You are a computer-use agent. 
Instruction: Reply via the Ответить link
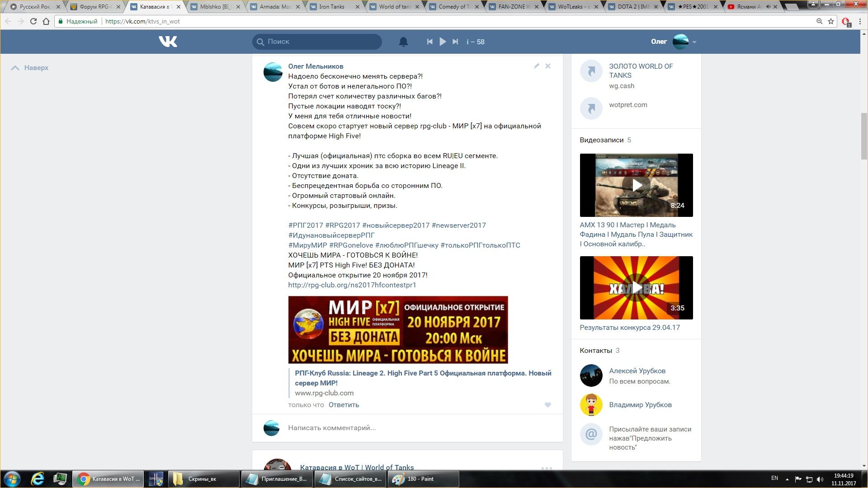click(344, 405)
